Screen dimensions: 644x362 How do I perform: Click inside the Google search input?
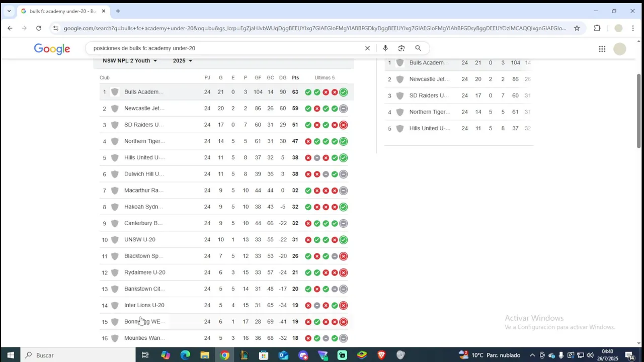226,48
